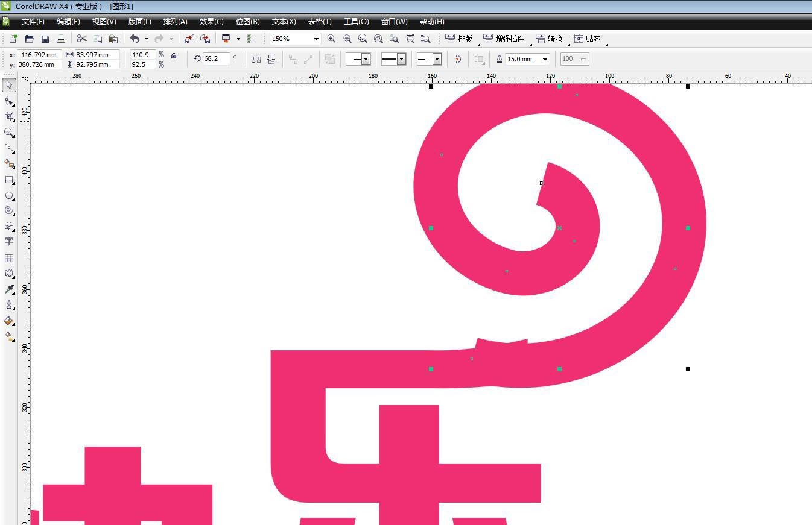Select the Pick tool
Viewport: 812px width, 525px height.
coord(9,85)
